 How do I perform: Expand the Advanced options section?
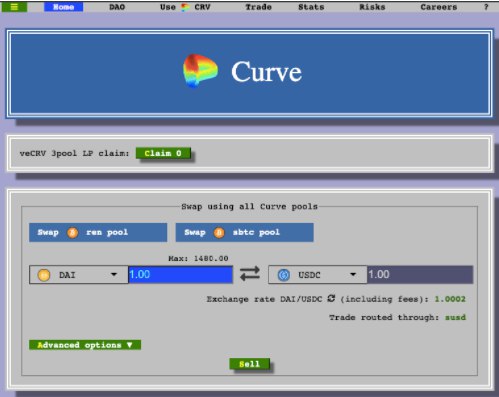(x=85, y=345)
